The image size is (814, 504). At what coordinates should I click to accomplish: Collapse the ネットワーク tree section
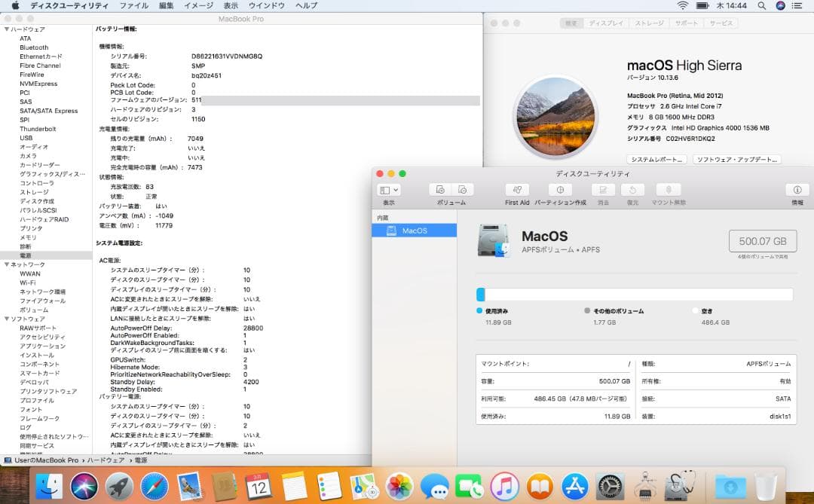[7, 264]
